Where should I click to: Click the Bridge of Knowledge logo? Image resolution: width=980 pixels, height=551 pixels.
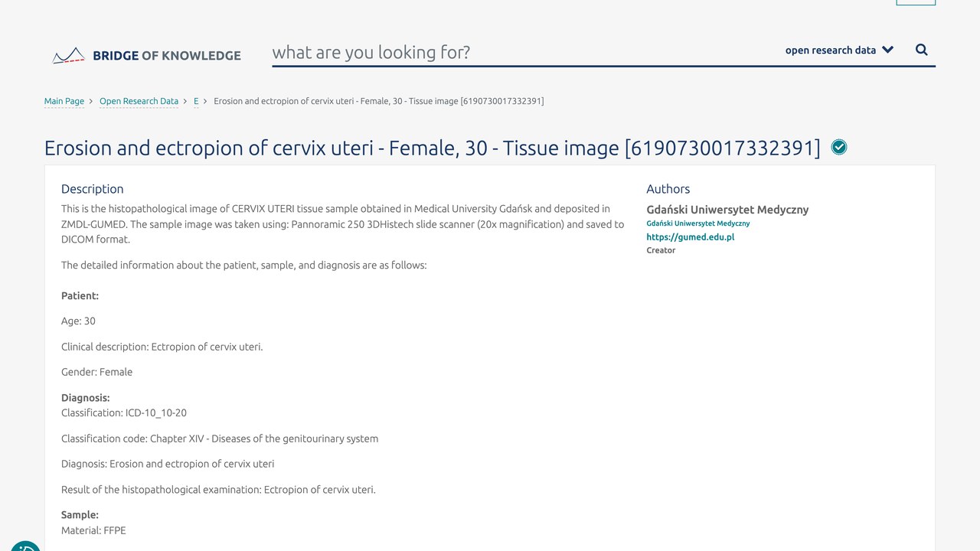(146, 55)
